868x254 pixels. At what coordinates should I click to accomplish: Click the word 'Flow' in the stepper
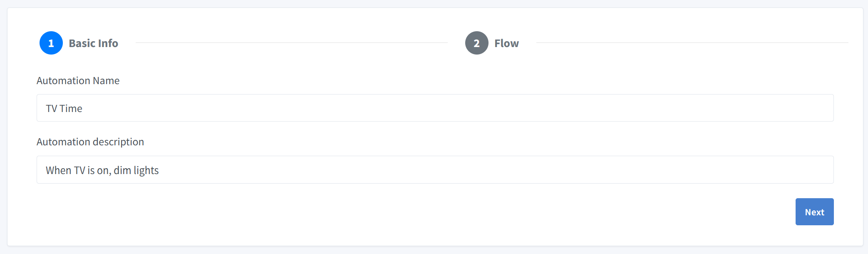(x=506, y=43)
